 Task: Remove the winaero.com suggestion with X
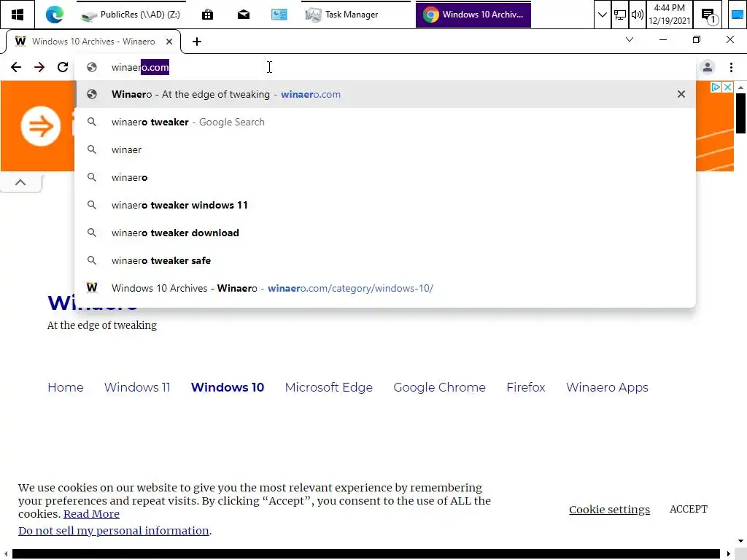681,94
